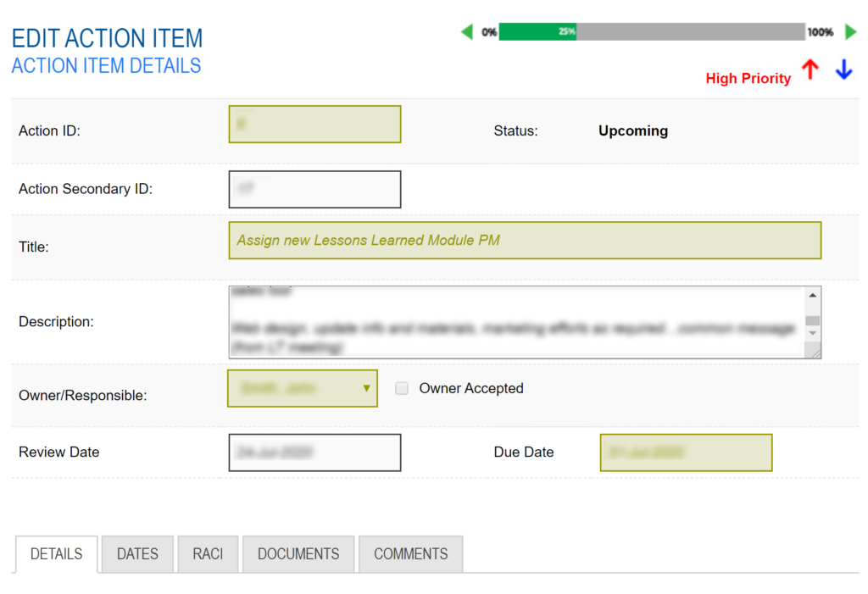Image resolution: width=868 pixels, height=594 pixels.
Task: Select the Review Date field
Action: click(314, 452)
